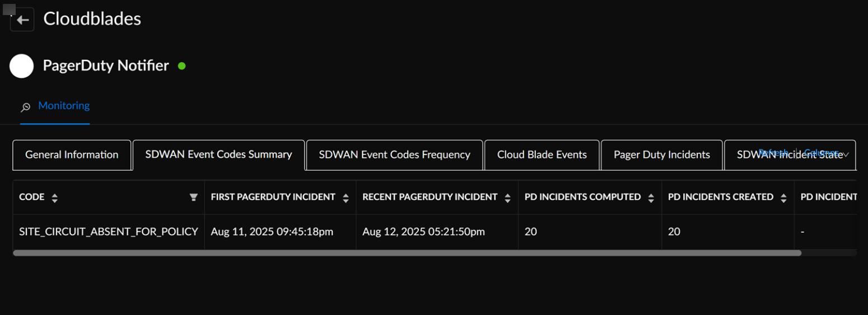Click the green status indicator dot

point(181,65)
